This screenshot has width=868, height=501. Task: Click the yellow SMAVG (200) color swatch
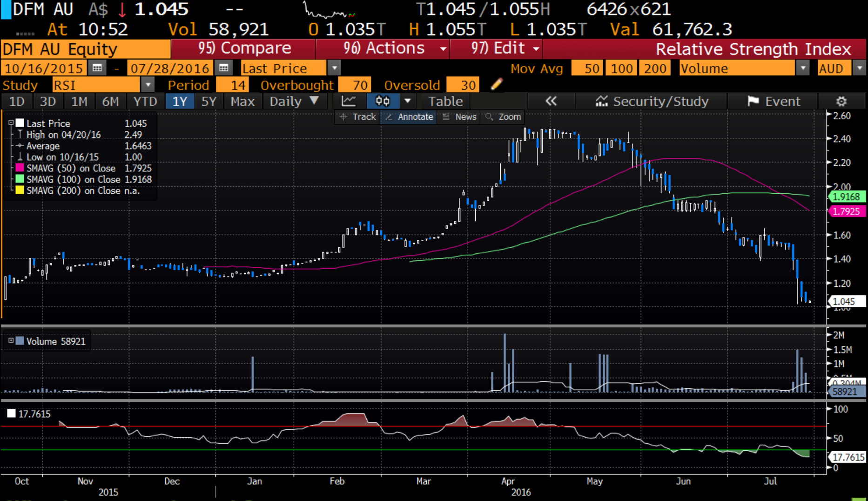(20, 190)
